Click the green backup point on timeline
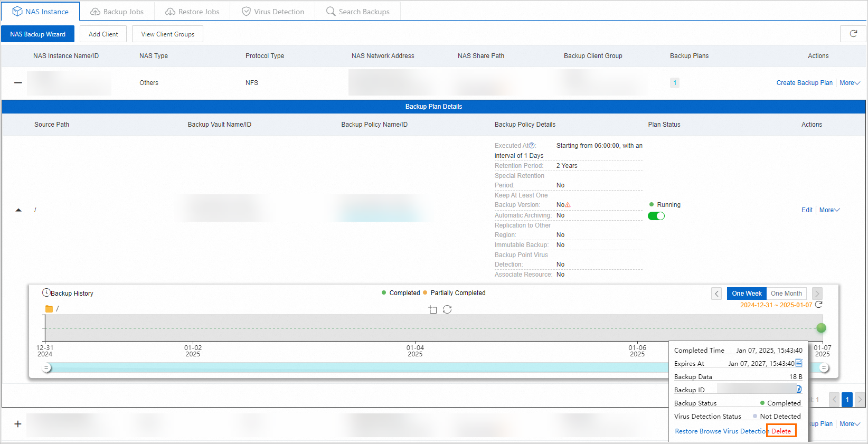 (821, 328)
